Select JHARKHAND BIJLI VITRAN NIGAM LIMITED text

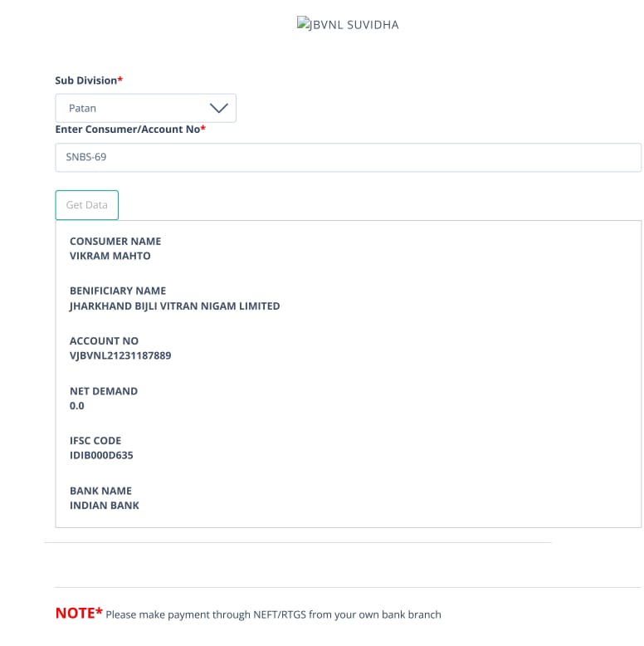tap(174, 306)
